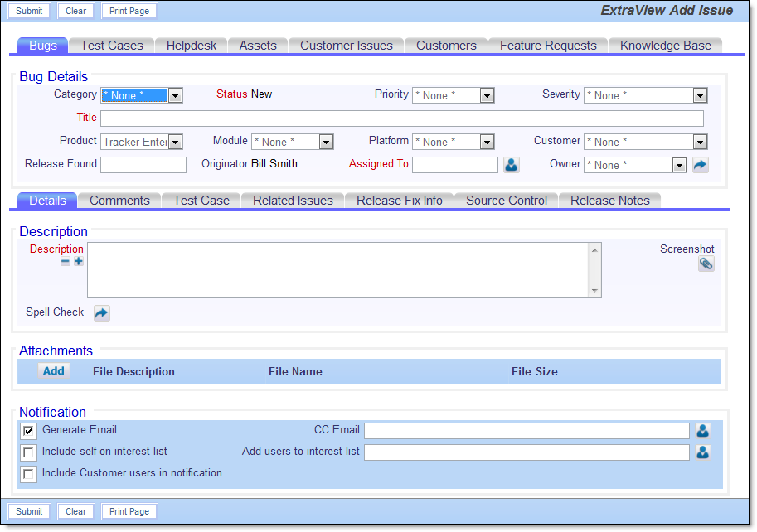Click Description scrollbar down arrow
The image size is (757, 532).
tap(594, 290)
